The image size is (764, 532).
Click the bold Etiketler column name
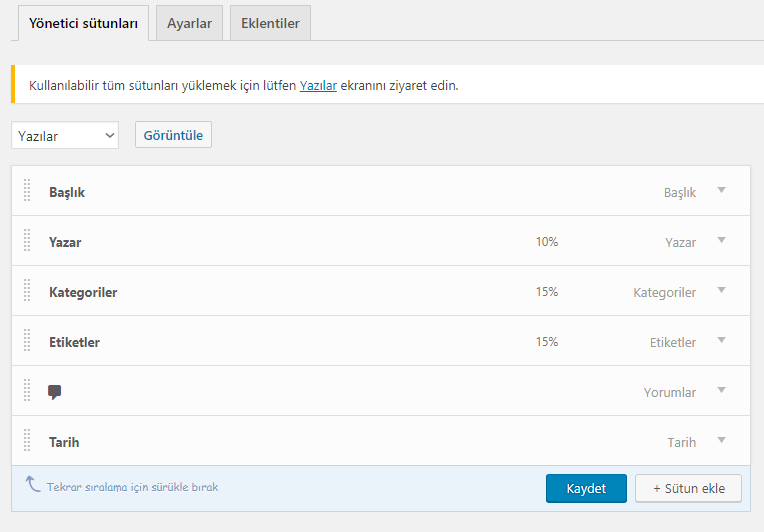point(74,342)
